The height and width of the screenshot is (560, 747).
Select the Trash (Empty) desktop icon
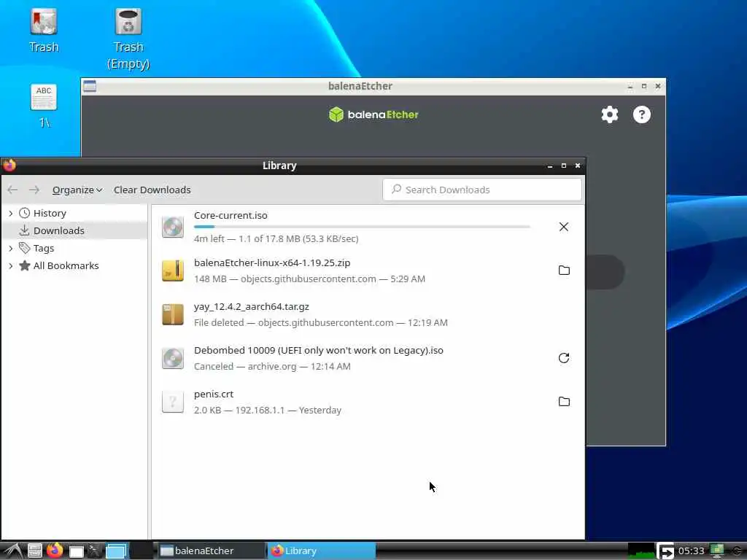click(x=128, y=38)
